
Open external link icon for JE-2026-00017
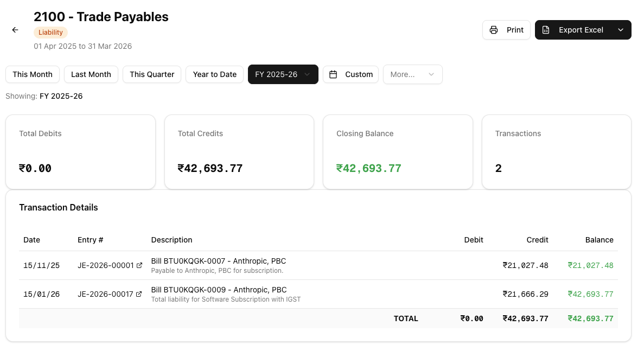tap(139, 294)
